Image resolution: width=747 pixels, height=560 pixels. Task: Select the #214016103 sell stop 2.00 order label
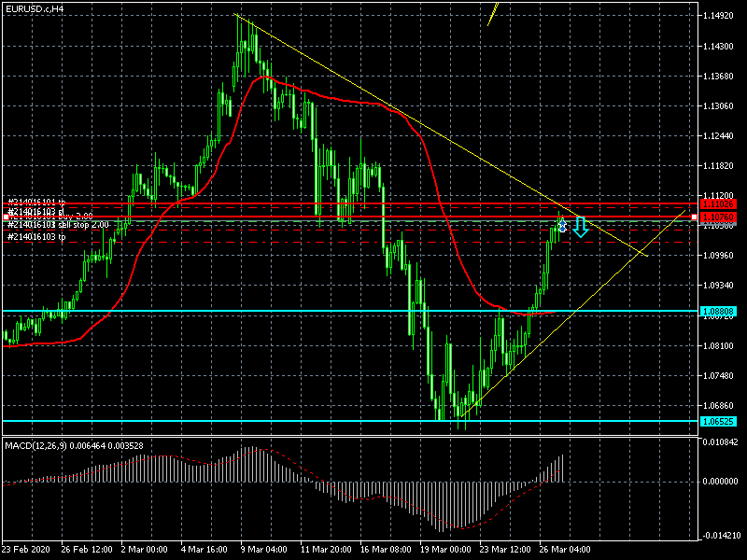pos(58,225)
